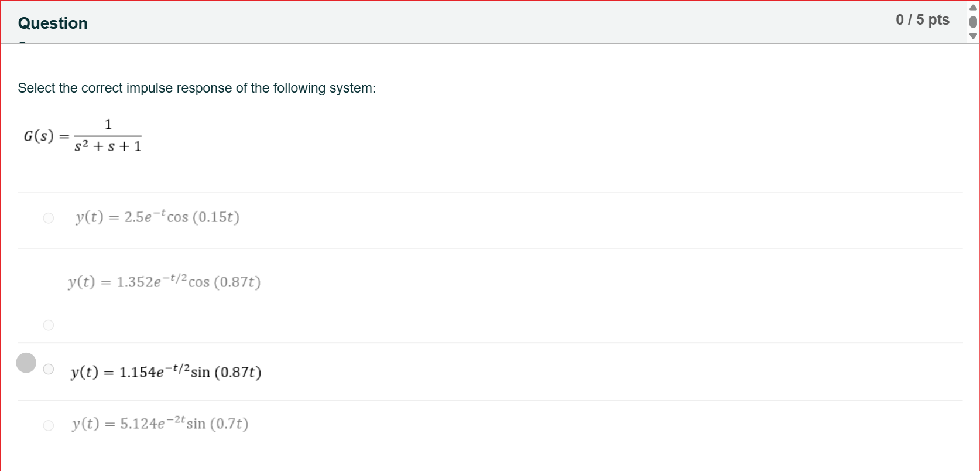Image resolution: width=980 pixels, height=471 pixels.
Task: Click the denominator s² + s + 1
Action: click(108, 146)
